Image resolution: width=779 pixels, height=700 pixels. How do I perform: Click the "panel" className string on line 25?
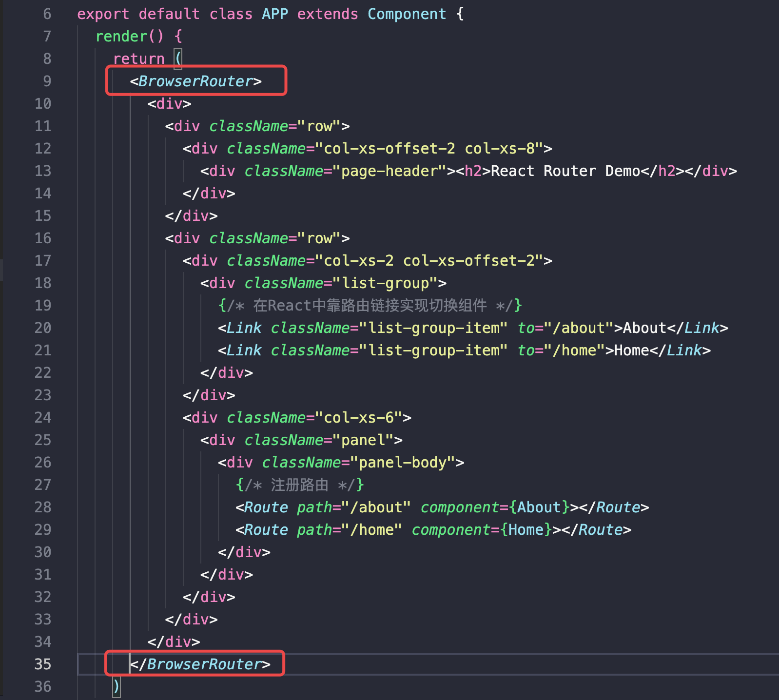click(363, 440)
